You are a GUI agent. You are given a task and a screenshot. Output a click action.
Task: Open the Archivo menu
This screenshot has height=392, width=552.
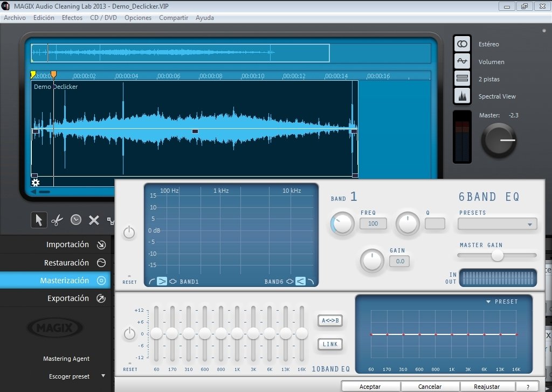tap(15, 18)
